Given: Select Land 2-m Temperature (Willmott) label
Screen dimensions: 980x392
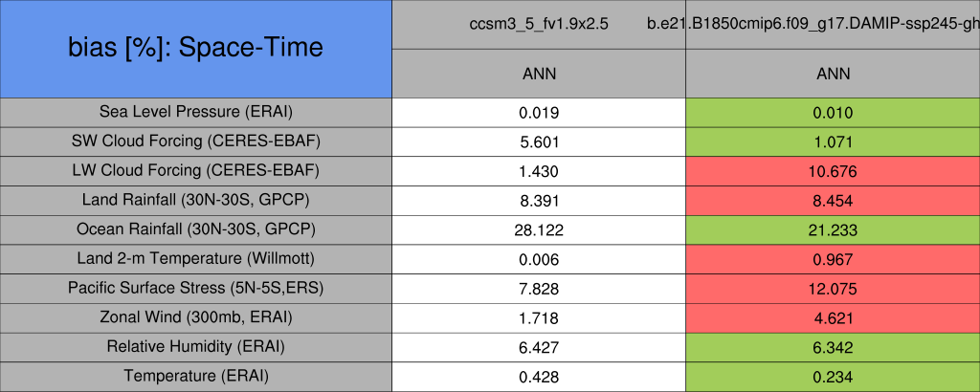Looking at the screenshot, I should (x=195, y=259).
